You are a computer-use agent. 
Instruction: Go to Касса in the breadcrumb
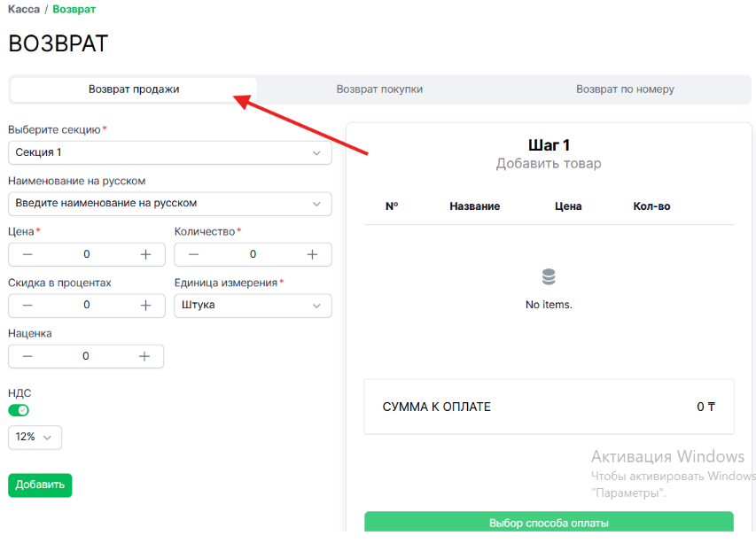[24, 9]
